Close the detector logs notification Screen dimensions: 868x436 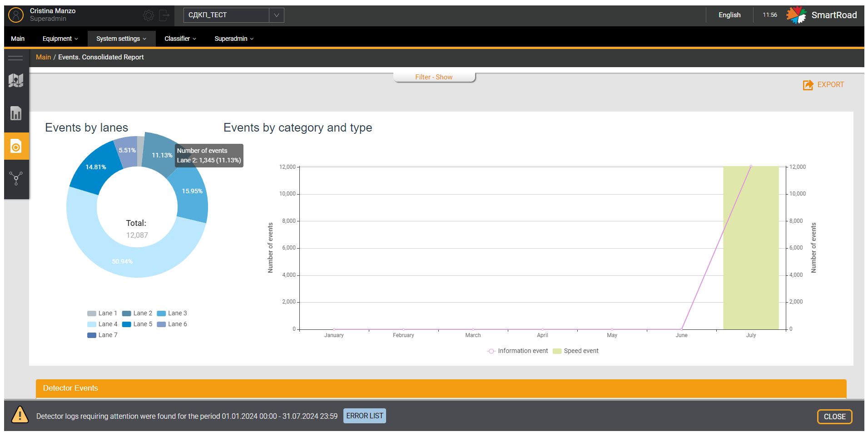point(834,416)
